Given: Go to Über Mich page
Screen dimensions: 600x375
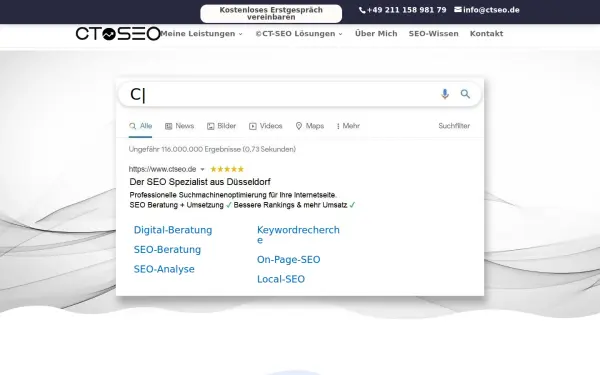Looking at the screenshot, I should pos(376,34).
